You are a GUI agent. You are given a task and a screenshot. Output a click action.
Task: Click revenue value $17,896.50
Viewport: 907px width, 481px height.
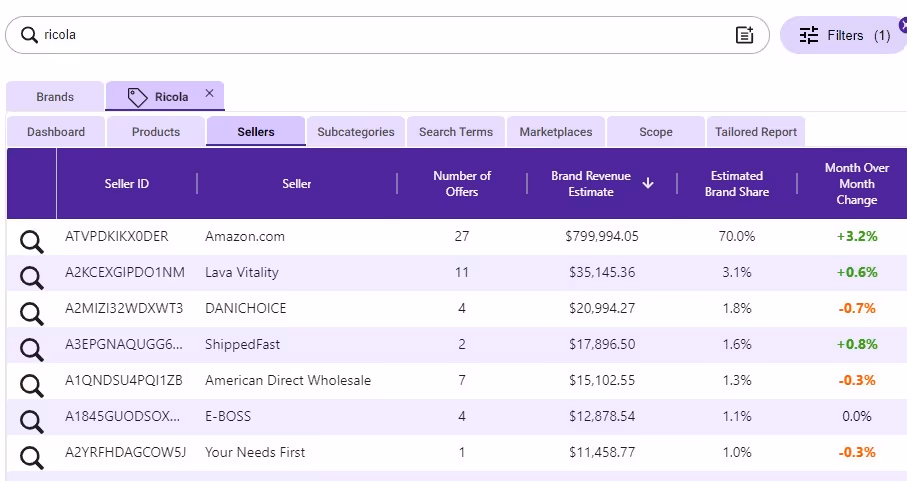point(602,345)
